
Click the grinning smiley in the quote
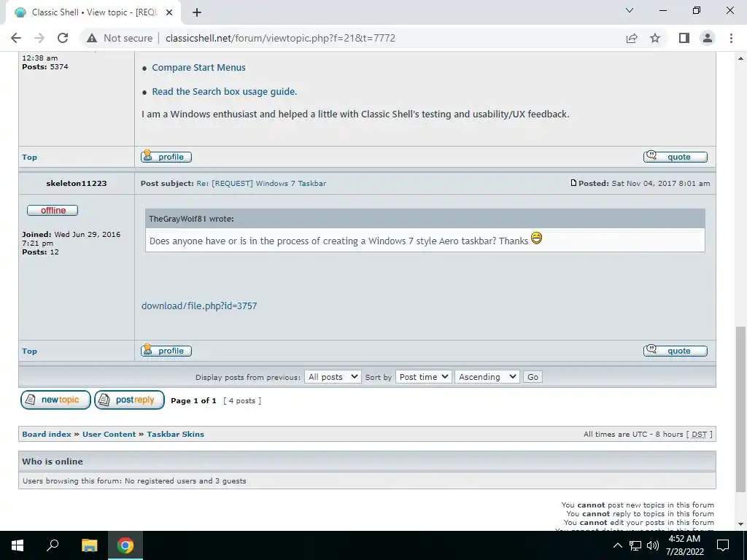pos(536,238)
